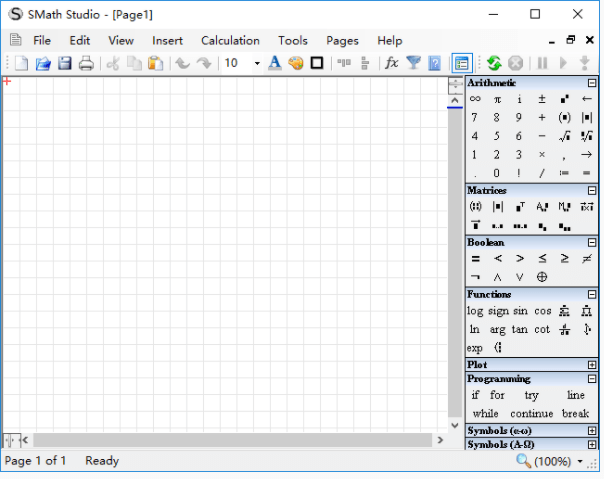Print the page with the printer icon
The width and height of the screenshot is (604, 479).
coord(86,63)
